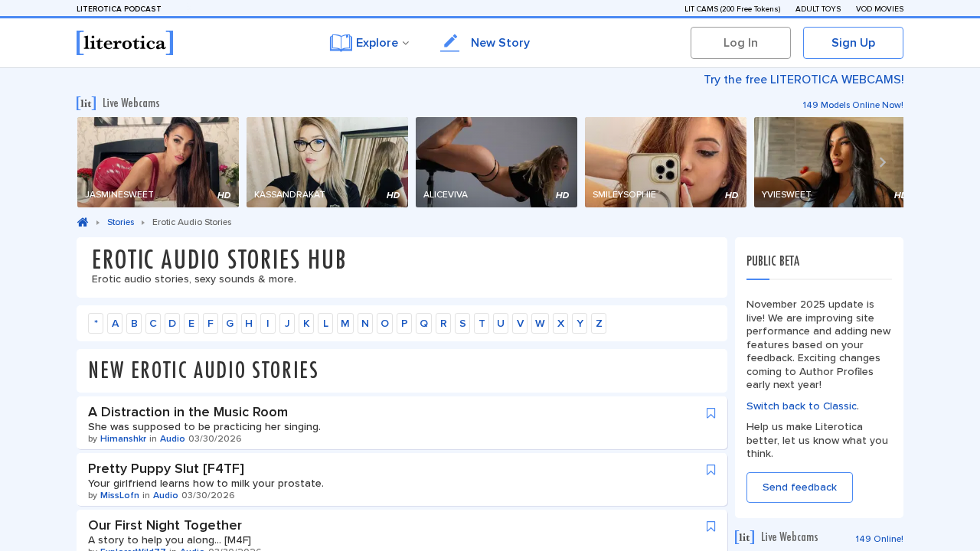
Task: Select letter I in alphabet index
Action: pyautogui.click(x=268, y=323)
